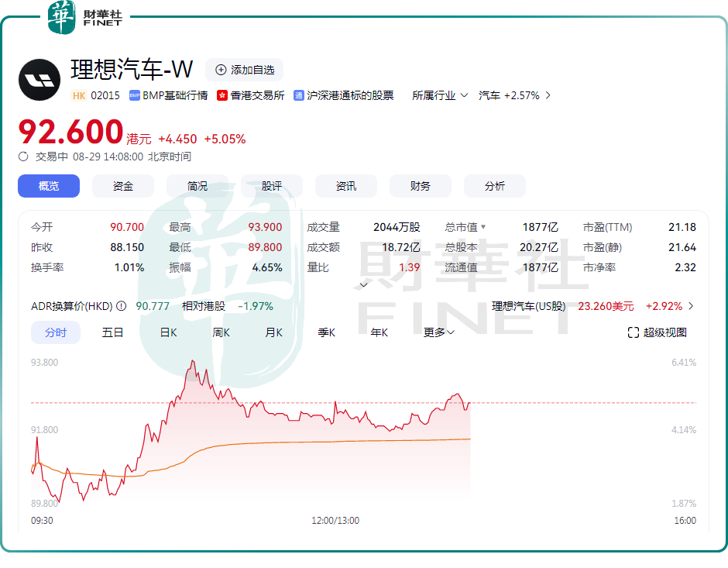The height and width of the screenshot is (568, 728).
Task: Click the info icon beside ADR换算价(HKD)
Action: [121, 306]
